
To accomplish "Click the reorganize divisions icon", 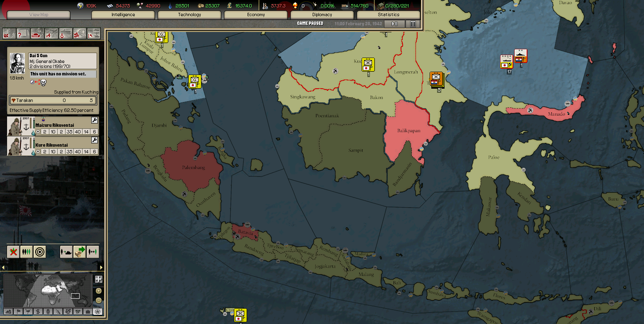I will click(x=27, y=251).
